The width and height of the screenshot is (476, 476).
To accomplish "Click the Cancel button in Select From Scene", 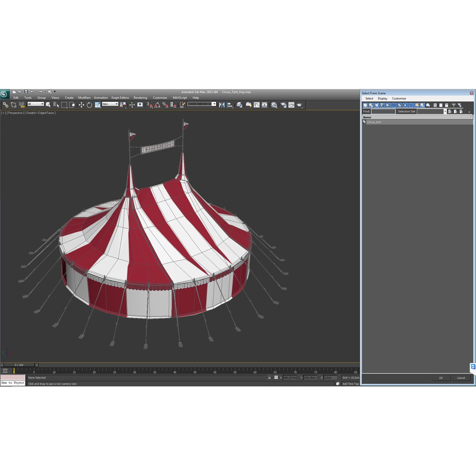I will pyautogui.click(x=461, y=378).
